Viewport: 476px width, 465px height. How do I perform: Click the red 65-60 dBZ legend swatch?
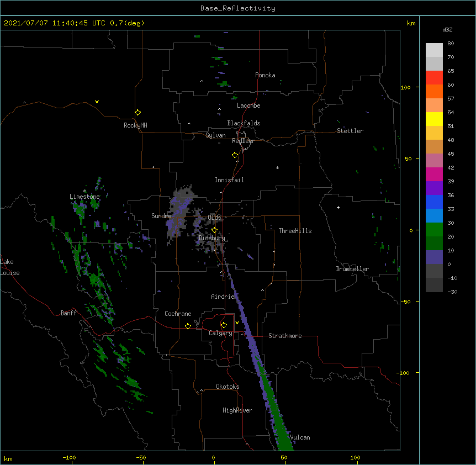[434, 78]
